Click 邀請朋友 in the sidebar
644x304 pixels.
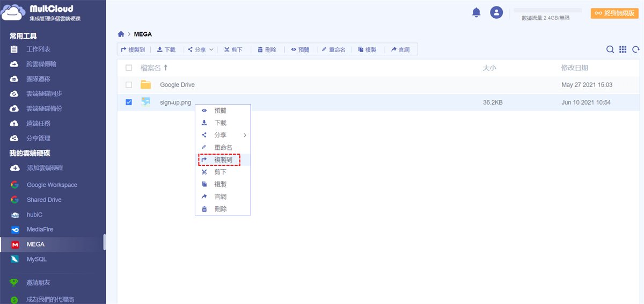click(x=38, y=283)
